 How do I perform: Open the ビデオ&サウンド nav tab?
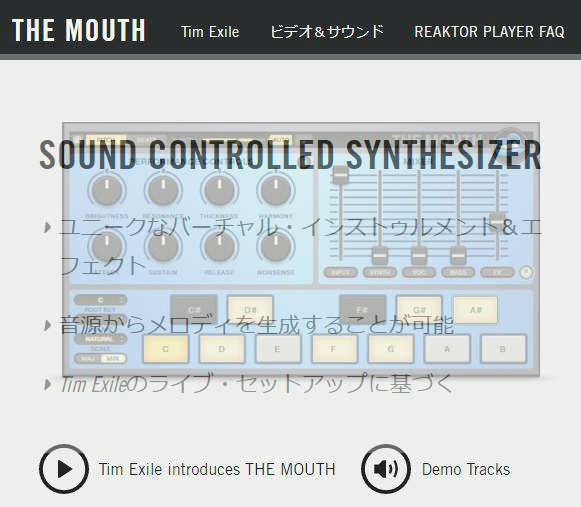[x=327, y=32]
